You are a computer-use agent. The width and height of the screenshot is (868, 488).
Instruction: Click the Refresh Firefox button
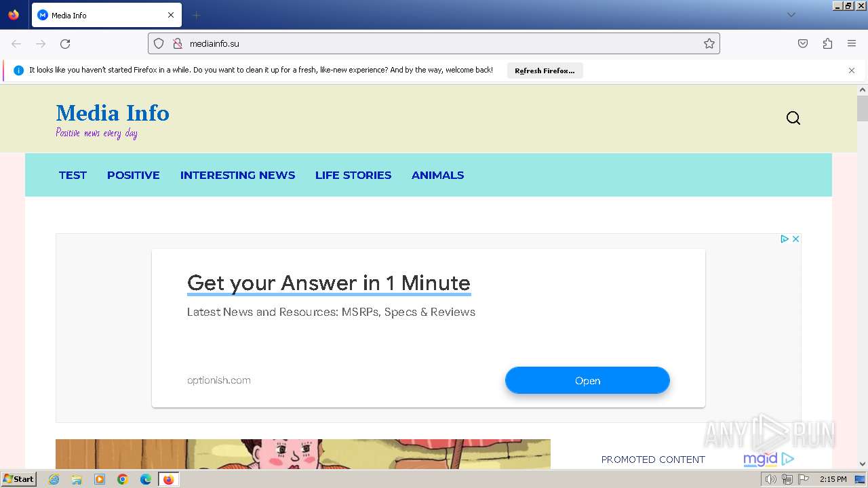coord(545,70)
